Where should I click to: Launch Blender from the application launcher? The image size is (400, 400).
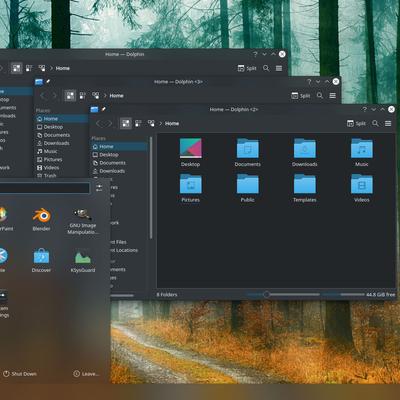41,219
